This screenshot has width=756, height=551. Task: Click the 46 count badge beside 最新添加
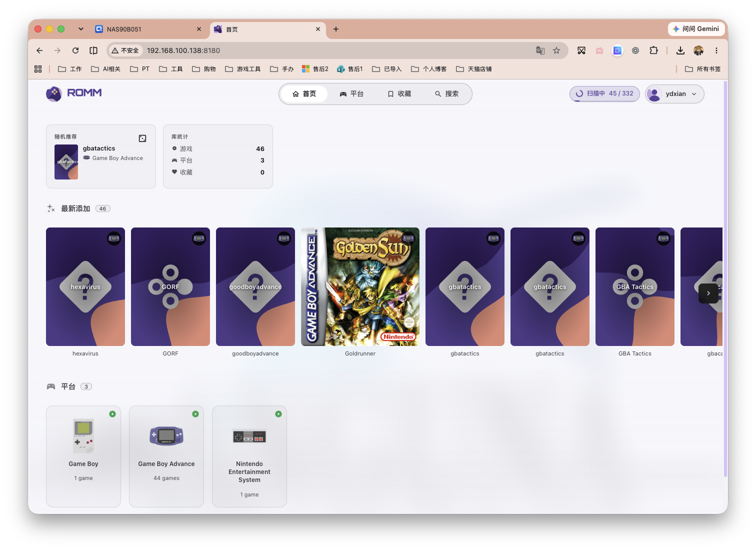click(102, 208)
